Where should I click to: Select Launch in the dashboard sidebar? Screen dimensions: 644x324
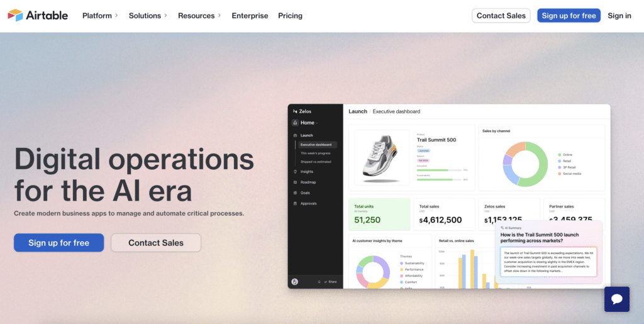[306, 135]
